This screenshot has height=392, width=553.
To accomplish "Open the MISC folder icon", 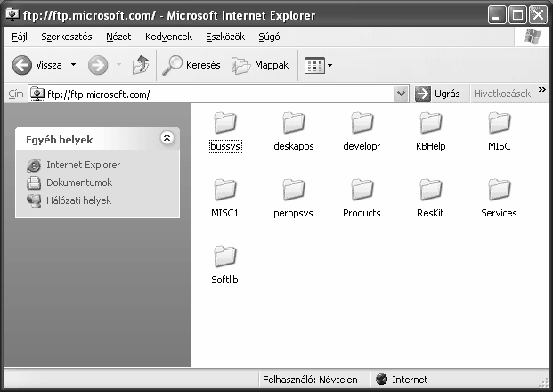I will pos(499,122).
